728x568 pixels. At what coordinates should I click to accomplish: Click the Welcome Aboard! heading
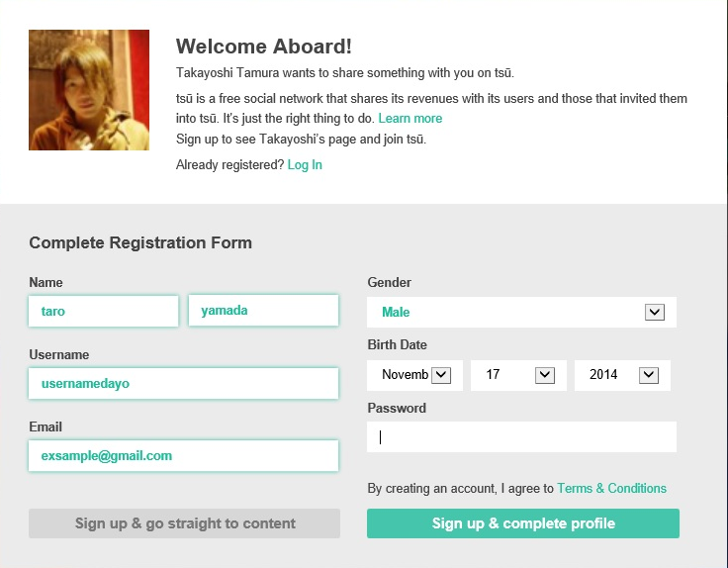[264, 47]
